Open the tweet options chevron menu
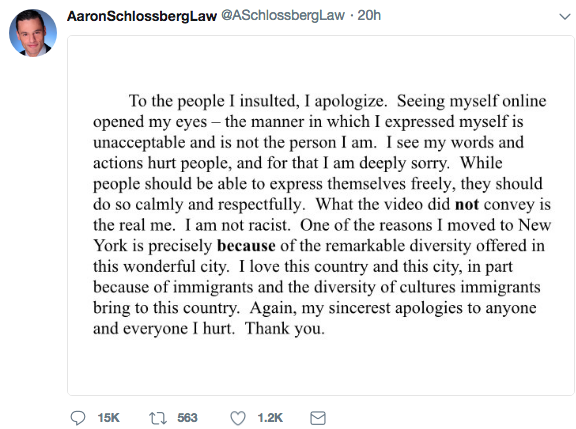 (x=565, y=17)
